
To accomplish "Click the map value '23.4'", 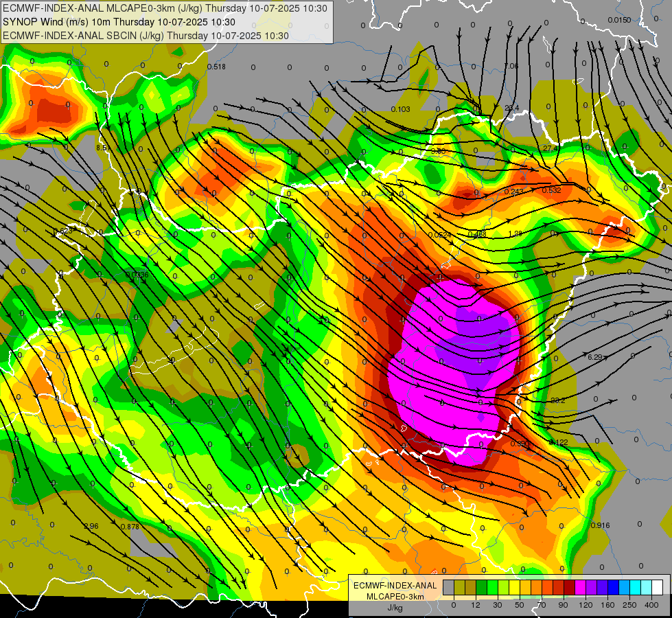I will [511, 108].
